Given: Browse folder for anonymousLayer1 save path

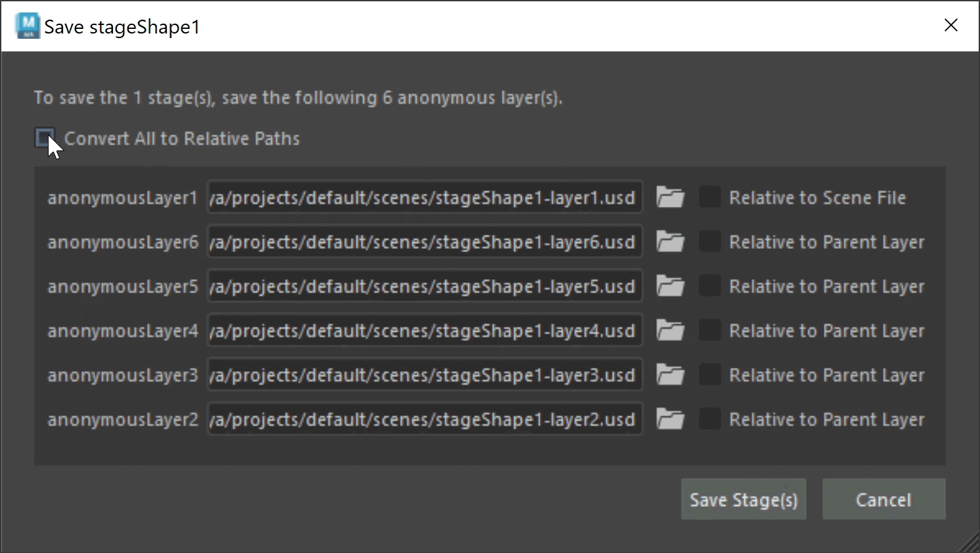Looking at the screenshot, I should point(670,198).
